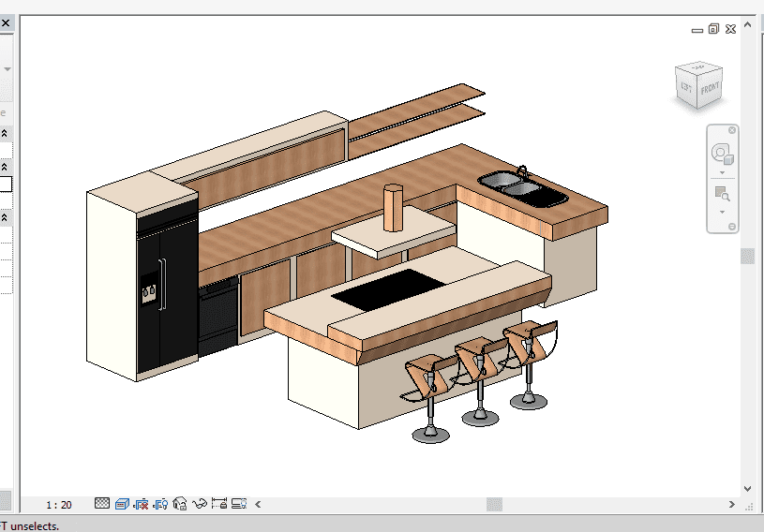Click the LEFT face of the ViewCube

point(686,87)
